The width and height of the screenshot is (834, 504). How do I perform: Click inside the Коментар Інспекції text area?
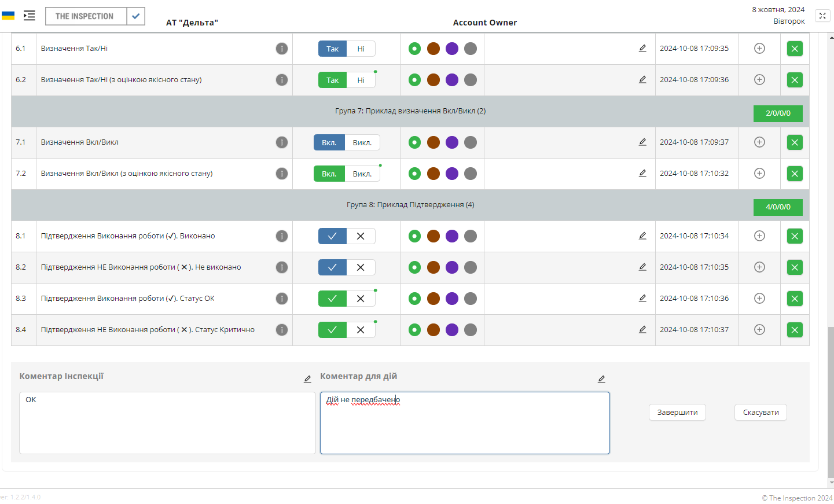point(167,423)
